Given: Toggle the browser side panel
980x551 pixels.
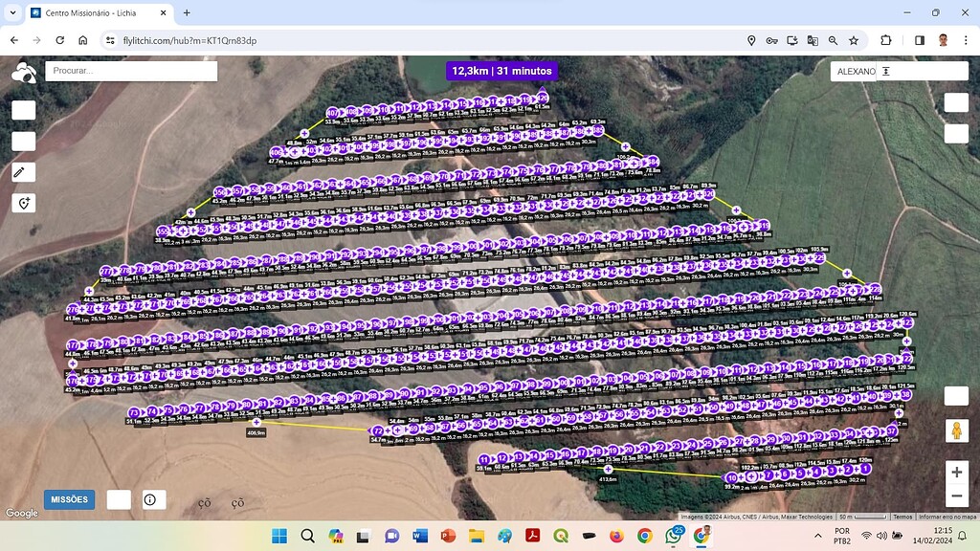Looking at the screenshot, I should (920, 40).
